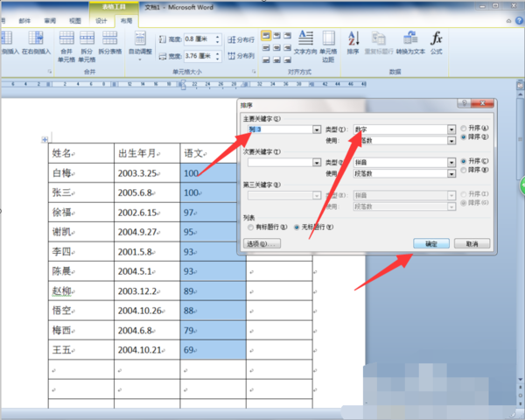The height and width of the screenshot is (420, 525).
Task: Open primary 类型 dropdown showing 数字
Action: pyautogui.click(x=451, y=129)
